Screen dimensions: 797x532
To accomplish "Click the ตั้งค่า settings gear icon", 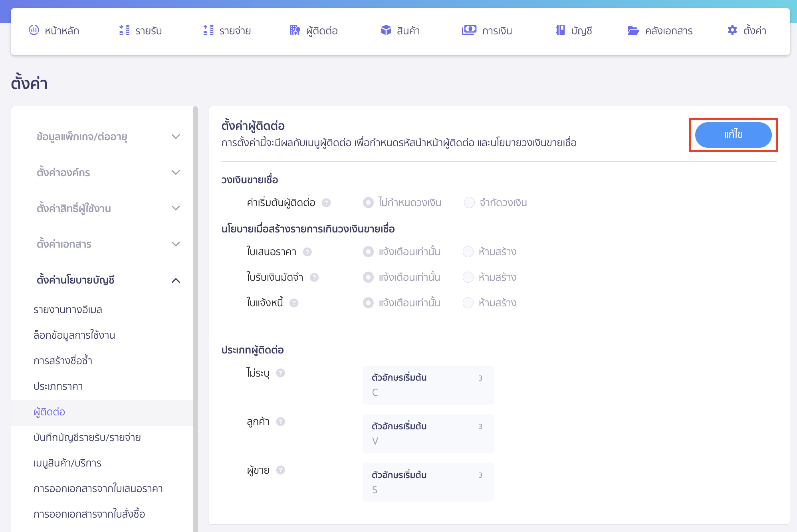I will point(732,30).
